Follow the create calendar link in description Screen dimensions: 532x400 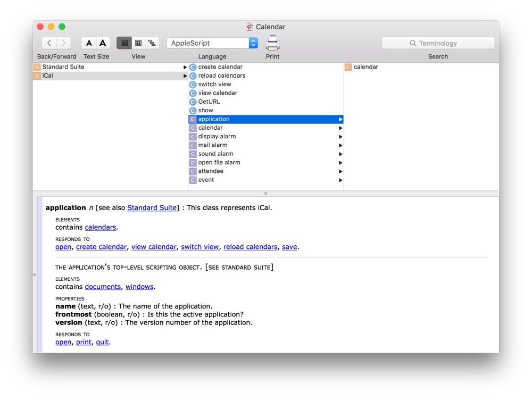click(x=101, y=247)
